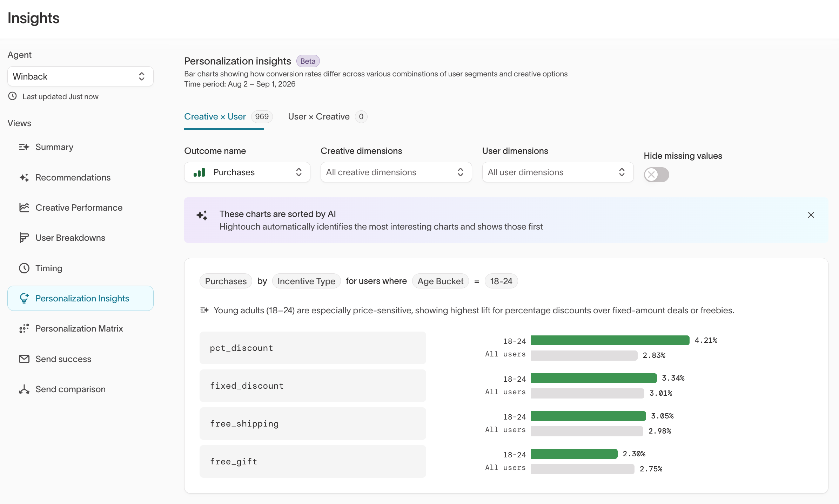839x504 pixels.
Task: Click the User Breakdowns icon
Action: point(24,238)
